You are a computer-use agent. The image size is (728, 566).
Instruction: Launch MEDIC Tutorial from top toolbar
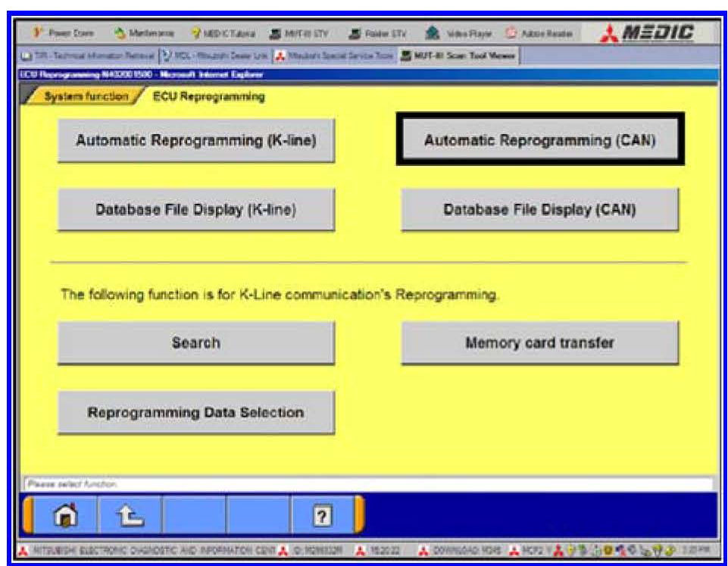(x=223, y=34)
